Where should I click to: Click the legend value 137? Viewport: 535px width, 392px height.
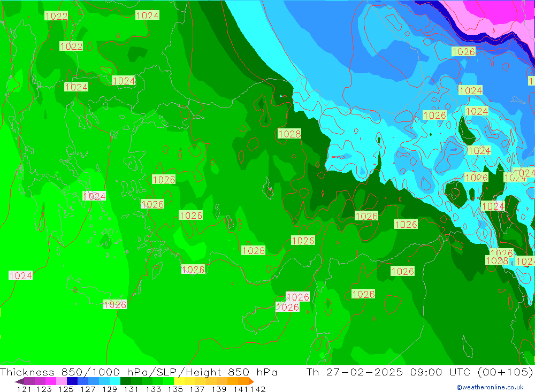pyautogui.click(x=197, y=389)
